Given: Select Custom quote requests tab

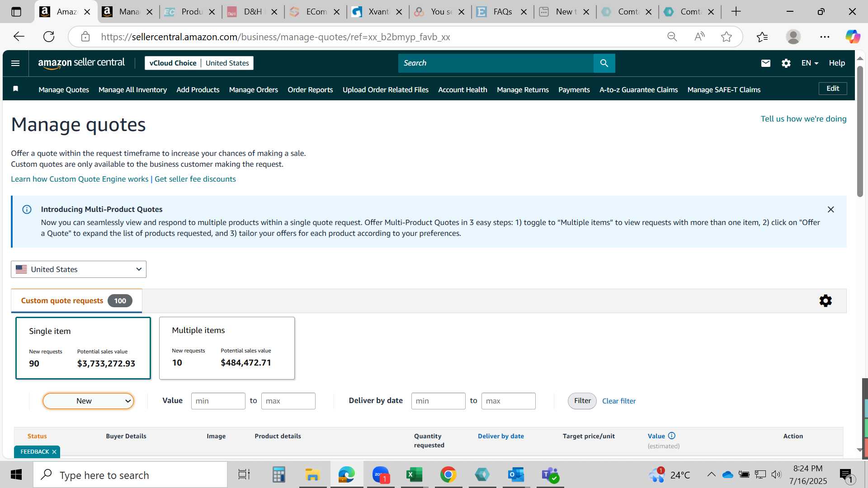Looking at the screenshot, I should (76, 301).
